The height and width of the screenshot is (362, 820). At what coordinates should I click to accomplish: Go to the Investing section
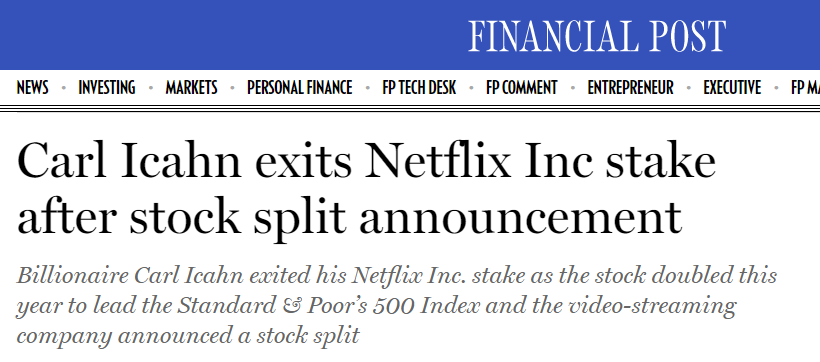pyautogui.click(x=107, y=87)
